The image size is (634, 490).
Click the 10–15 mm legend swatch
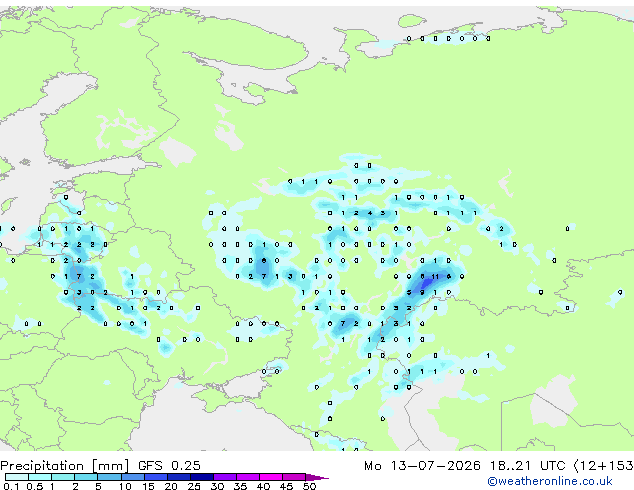point(133,477)
